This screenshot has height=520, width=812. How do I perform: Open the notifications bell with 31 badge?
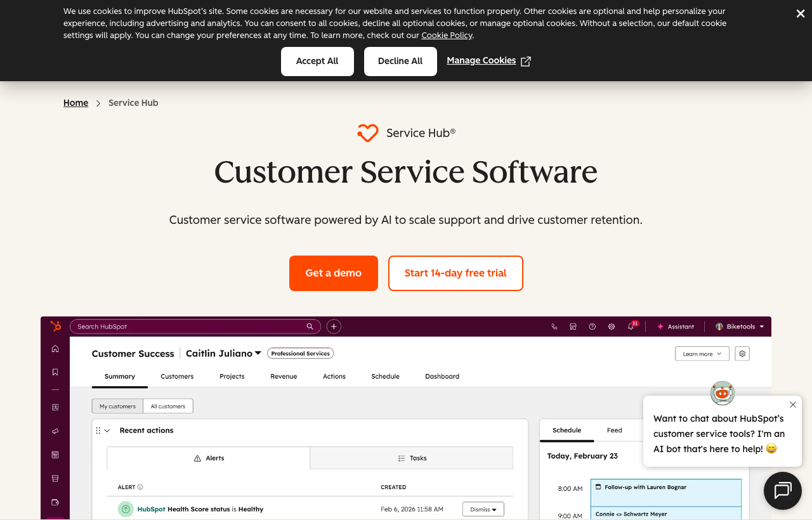tap(632, 326)
